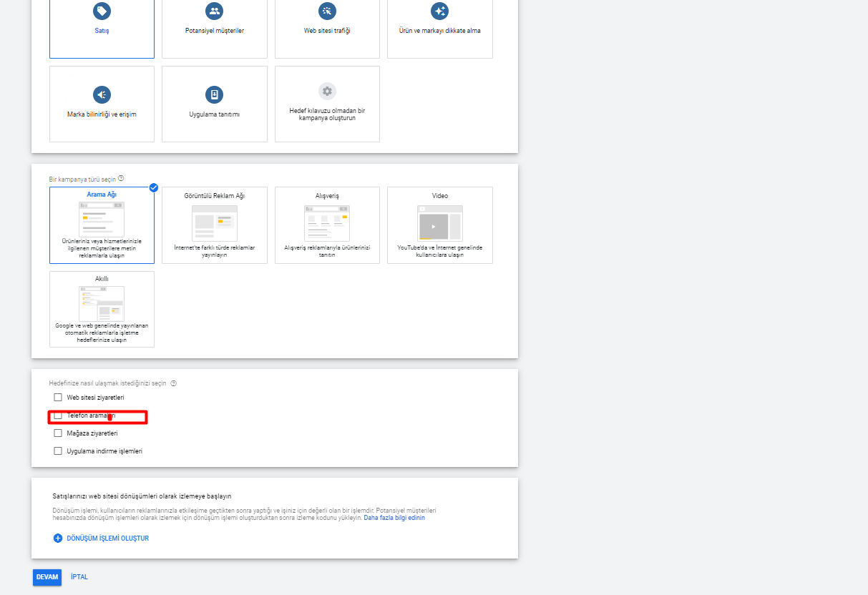Image resolution: width=868 pixels, height=595 pixels.
Task: Open the Daha fazla bilgi edinin link
Action: point(394,518)
